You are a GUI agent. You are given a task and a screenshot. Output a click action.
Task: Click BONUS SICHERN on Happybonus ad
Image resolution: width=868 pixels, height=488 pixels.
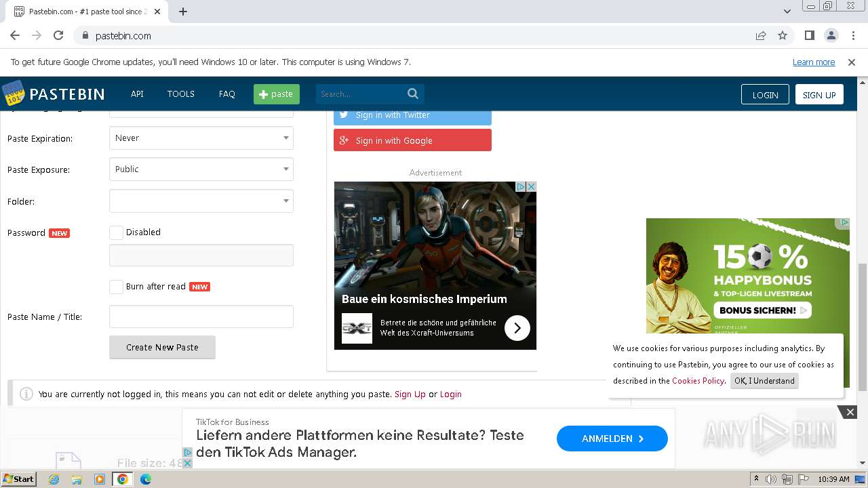762,310
